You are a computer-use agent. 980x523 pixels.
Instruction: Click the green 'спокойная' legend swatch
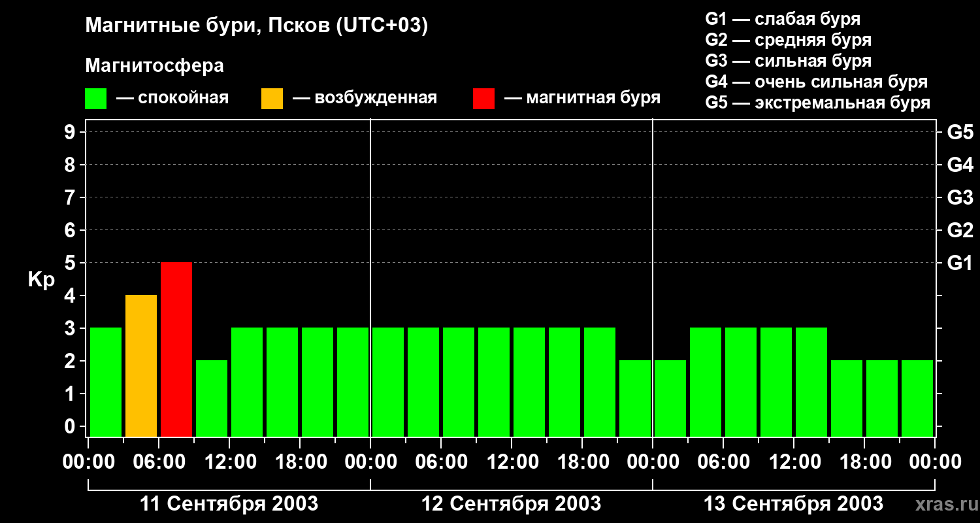click(x=96, y=99)
